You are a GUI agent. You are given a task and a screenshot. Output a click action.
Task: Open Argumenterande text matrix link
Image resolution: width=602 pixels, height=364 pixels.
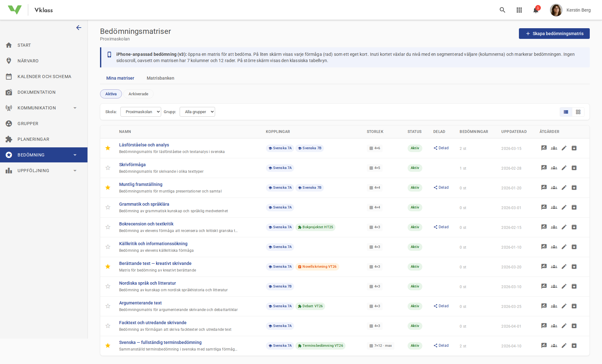coord(140,303)
